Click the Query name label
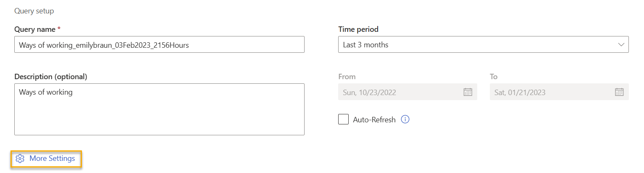Viewport: 644px width, 173px height. point(35,29)
